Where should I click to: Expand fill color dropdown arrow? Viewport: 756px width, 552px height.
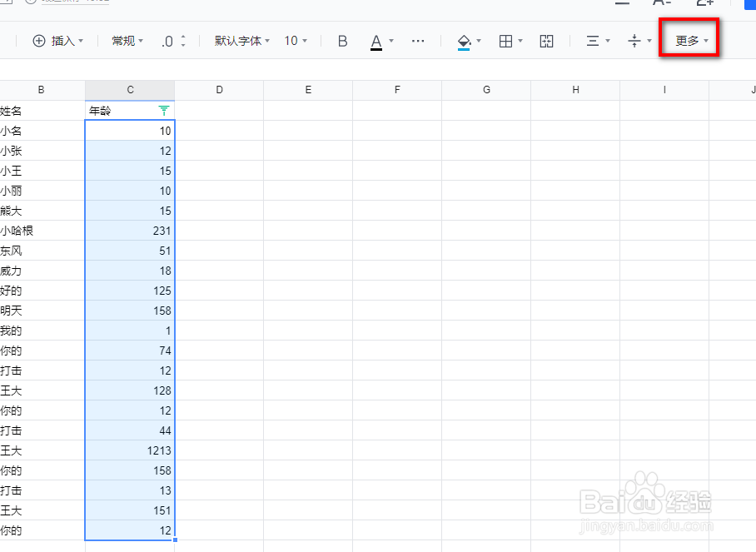(x=479, y=41)
